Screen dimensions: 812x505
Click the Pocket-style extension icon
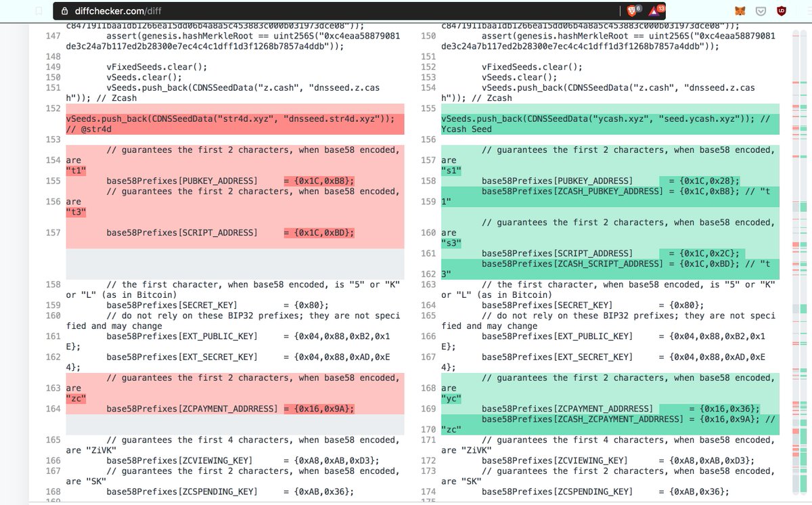point(761,11)
